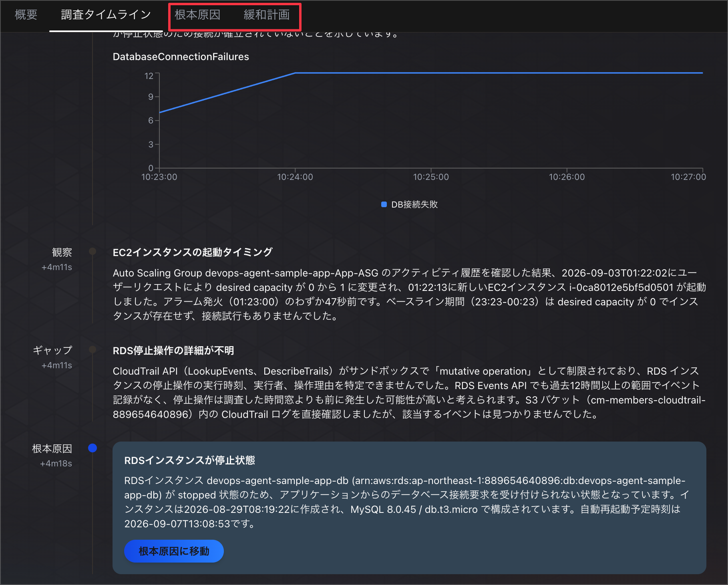
Task: Click the blue line on the chart plateau
Action: click(x=499, y=73)
